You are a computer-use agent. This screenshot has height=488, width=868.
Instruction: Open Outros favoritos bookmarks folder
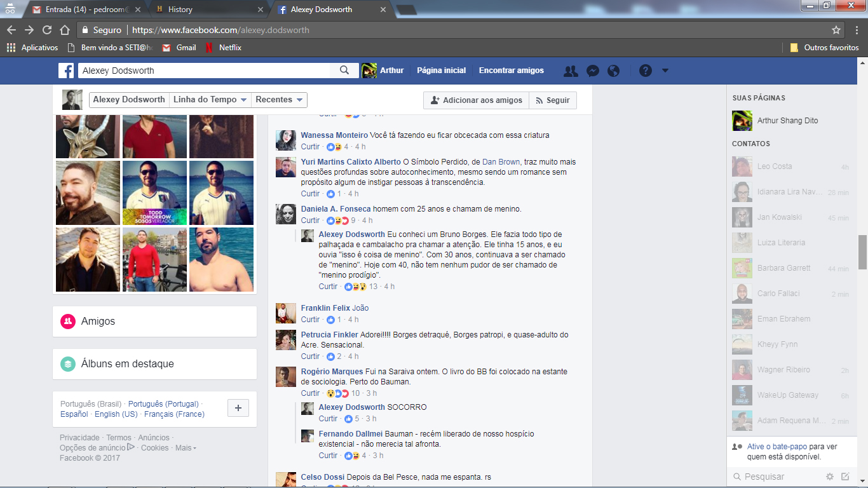click(824, 48)
